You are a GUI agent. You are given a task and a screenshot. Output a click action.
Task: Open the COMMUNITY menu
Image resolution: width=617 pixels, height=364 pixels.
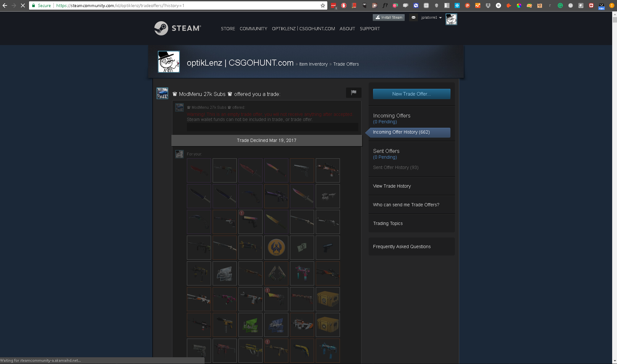(x=254, y=29)
